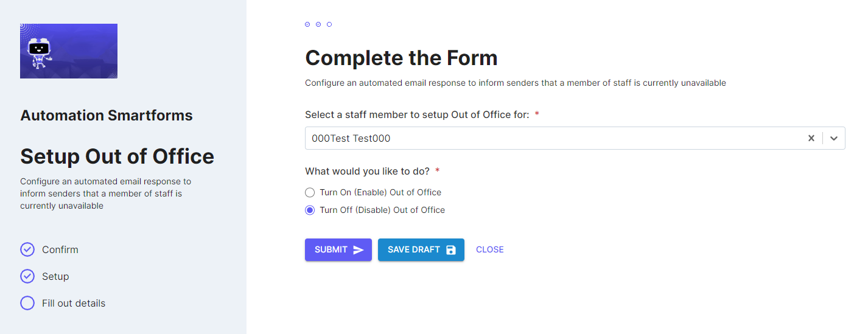Click the Fill out details circle icon
The image size is (868, 334).
click(x=27, y=303)
